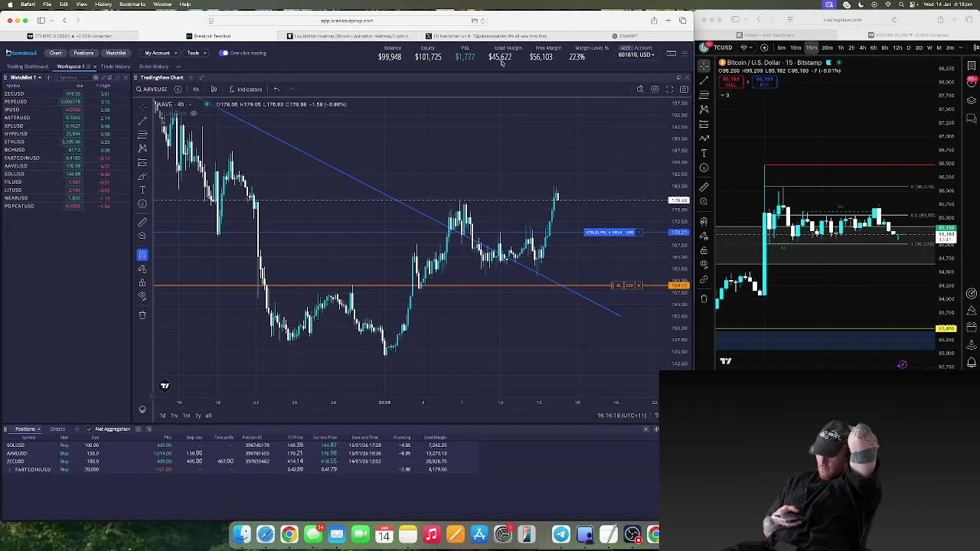Click the Chart button in Breakout header
980x551 pixels.
[56, 53]
